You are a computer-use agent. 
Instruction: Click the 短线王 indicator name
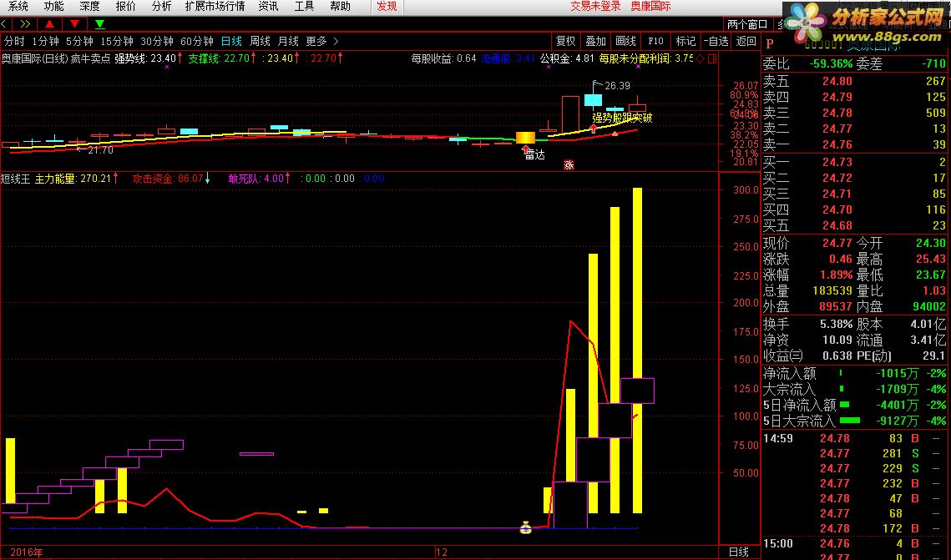click(15, 179)
